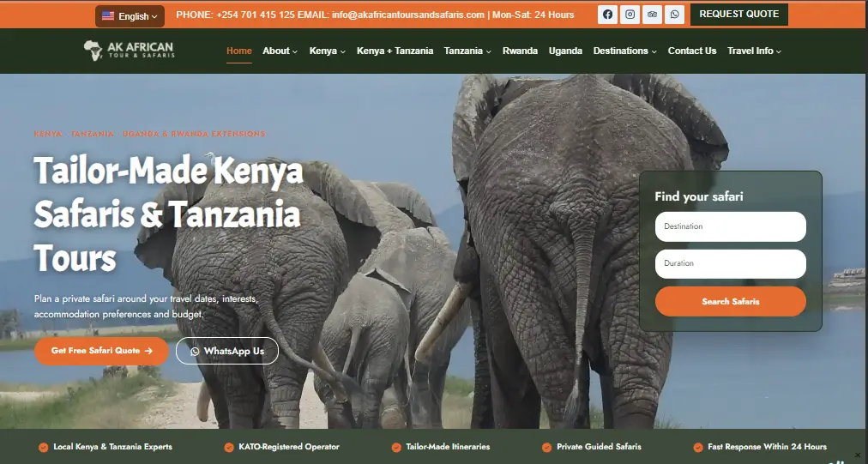Open the English language dropdown
Screen dimensions: 868x464
[x=130, y=16]
